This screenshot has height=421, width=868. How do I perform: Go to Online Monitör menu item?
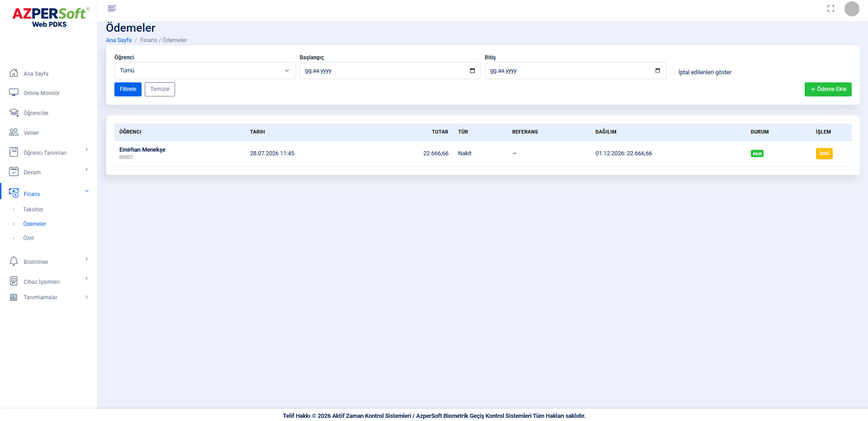coord(42,93)
